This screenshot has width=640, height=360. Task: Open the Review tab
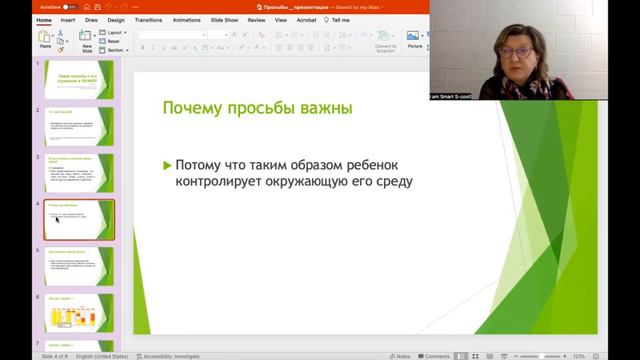point(256,20)
